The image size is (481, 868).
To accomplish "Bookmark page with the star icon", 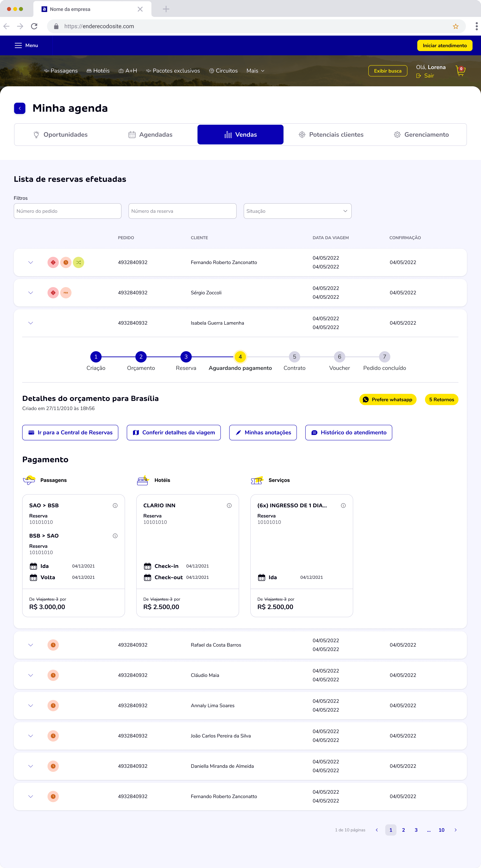I will click(x=455, y=26).
